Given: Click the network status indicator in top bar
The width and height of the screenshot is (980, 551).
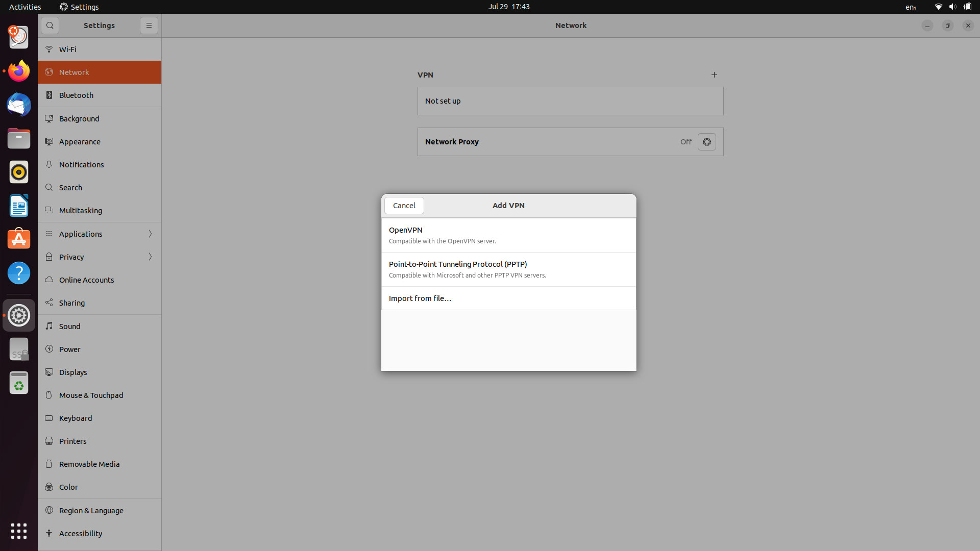Looking at the screenshot, I should click(x=938, y=7).
